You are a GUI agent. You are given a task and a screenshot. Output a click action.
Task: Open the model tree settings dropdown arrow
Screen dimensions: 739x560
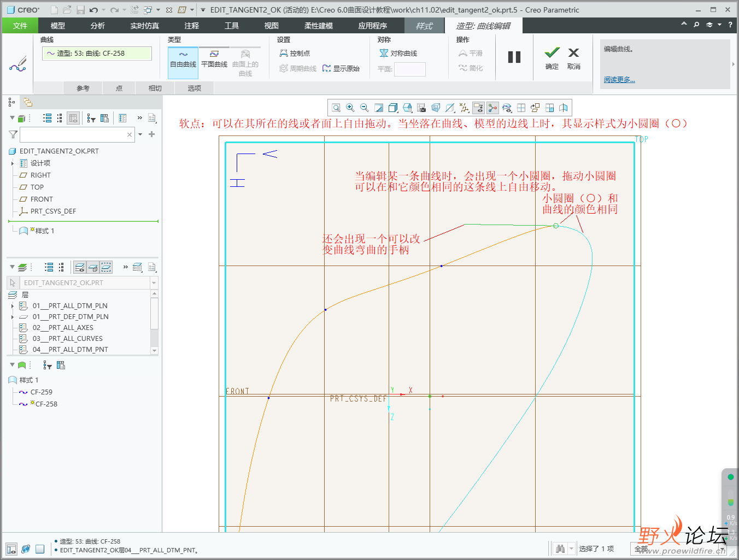pos(12,118)
